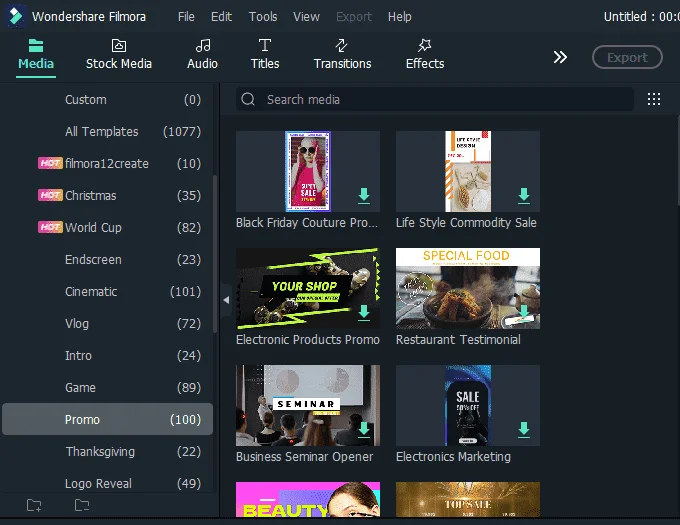Click the 'Restaurant Testimonial' caption
The width and height of the screenshot is (680, 525).
pos(458,339)
